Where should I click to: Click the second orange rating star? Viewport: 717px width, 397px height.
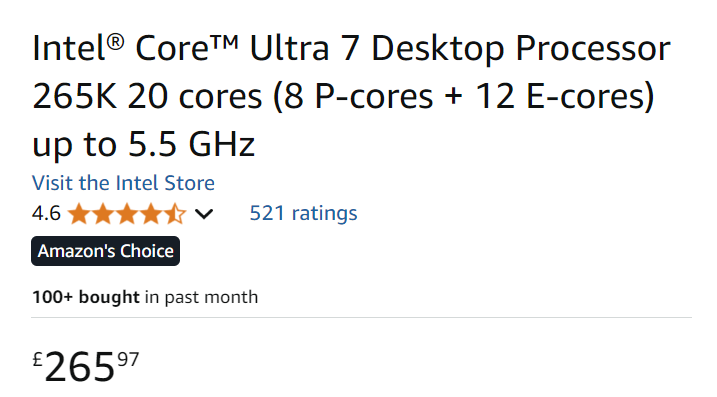coord(103,214)
